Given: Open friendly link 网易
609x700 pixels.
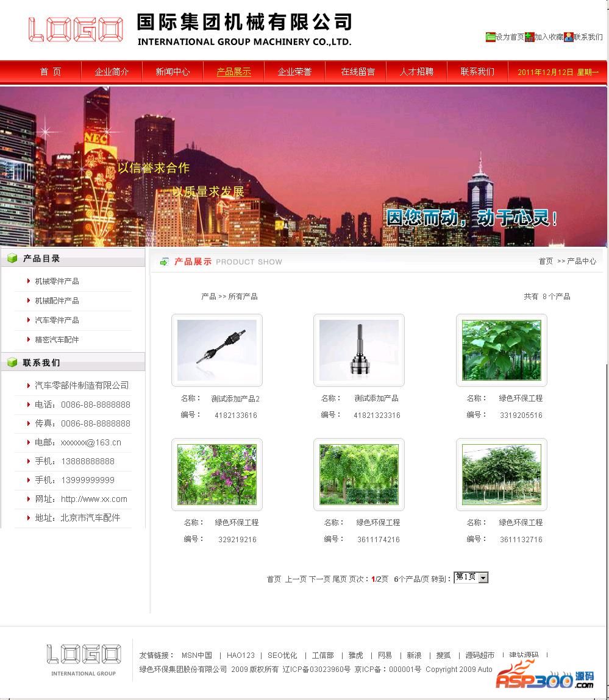Looking at the screenshot, I should [385, 656].
